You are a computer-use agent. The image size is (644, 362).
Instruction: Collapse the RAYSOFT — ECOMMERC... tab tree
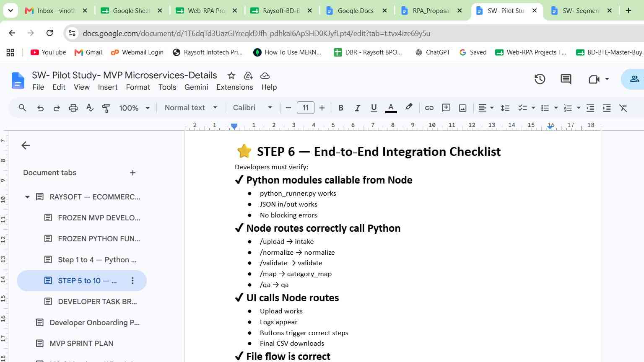pyautogui.click(x=27, y=197)
